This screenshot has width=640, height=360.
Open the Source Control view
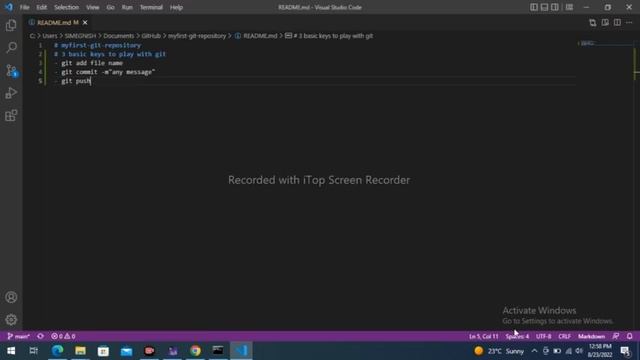click(x=11, y=71)
